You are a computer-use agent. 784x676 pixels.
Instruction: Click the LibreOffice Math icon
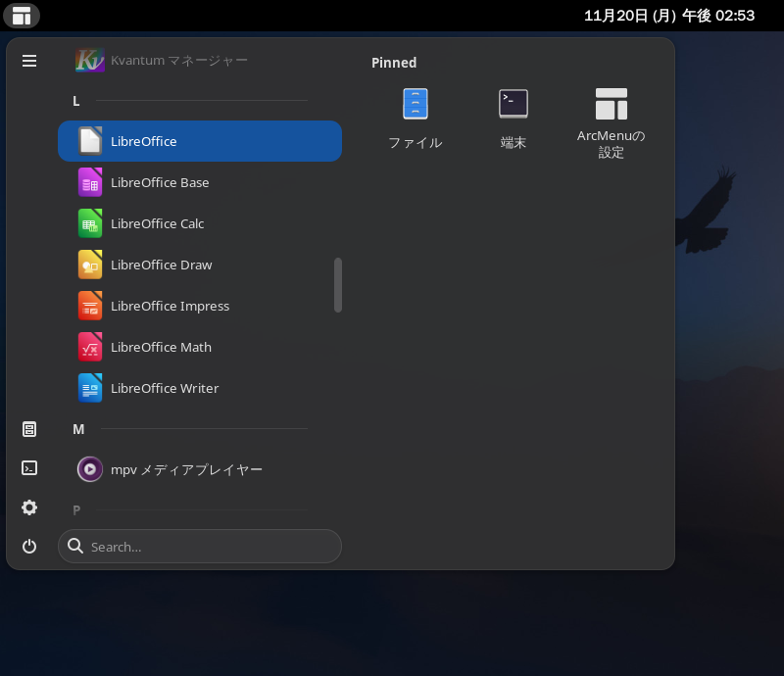[90, 347]
